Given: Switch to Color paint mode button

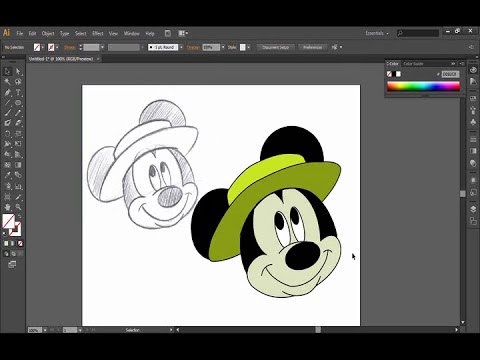Looking at the screenshot, I should tap(6, 244).
